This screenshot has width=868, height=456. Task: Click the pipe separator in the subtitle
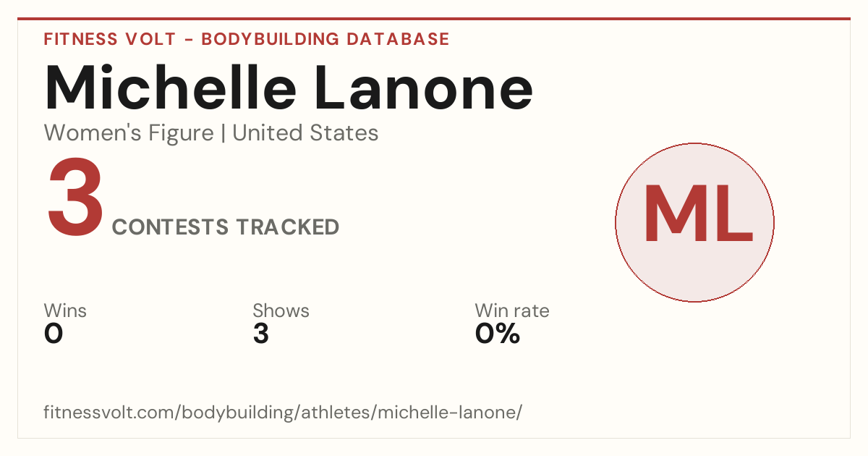pos(223,133)
